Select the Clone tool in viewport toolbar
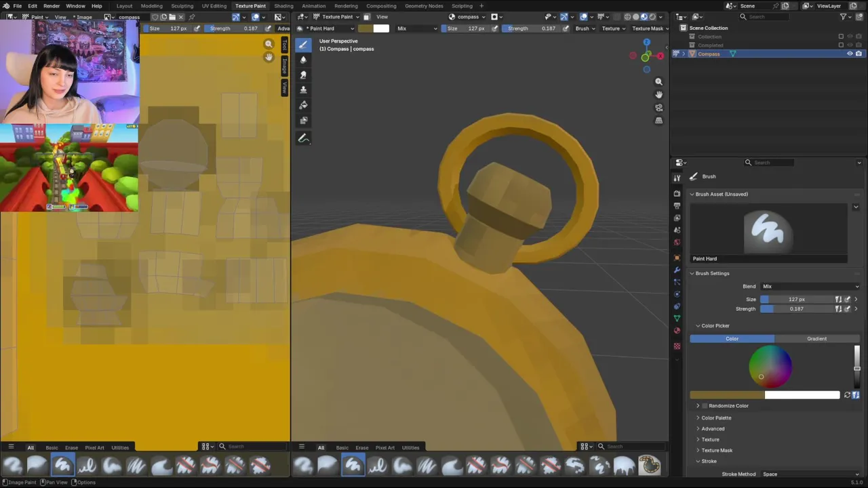 [303, 89]
